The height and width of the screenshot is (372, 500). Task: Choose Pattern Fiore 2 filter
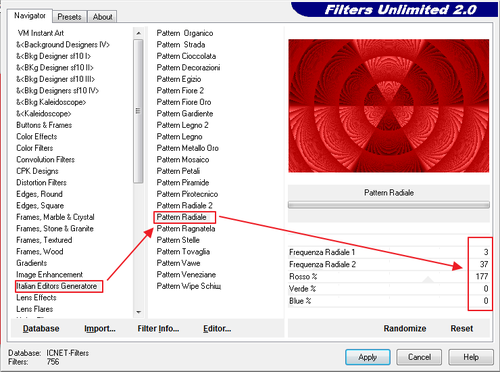click(180, 91)
